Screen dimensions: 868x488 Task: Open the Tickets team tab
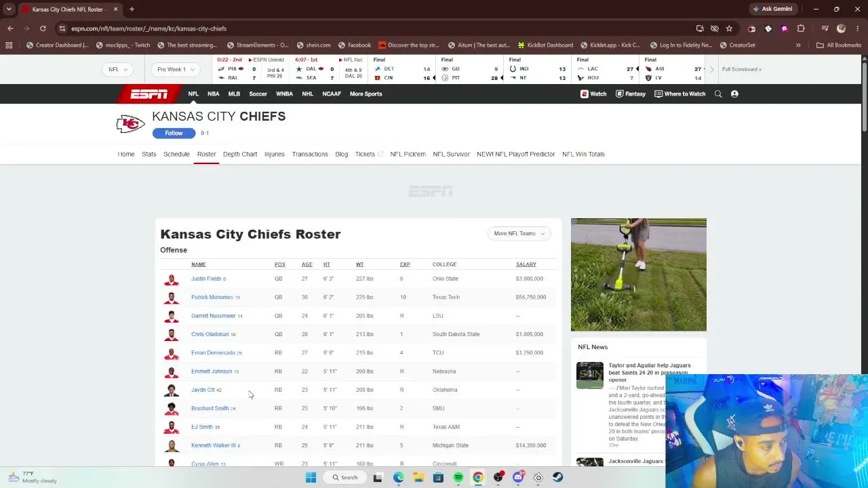(x=369, y=154)
